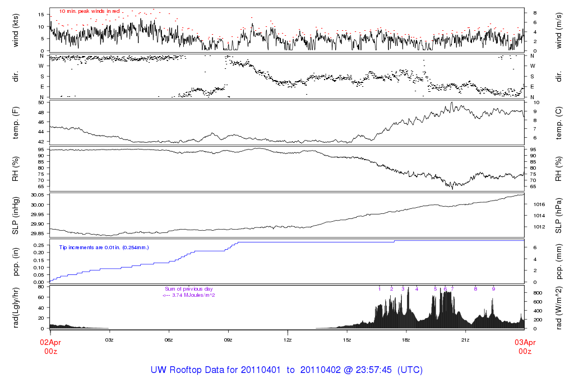Image resolution: width=574 pixels, height=392 pixels.
Task: Click the 'rad (W/m^2)' axis label
Action: (558, 307)
